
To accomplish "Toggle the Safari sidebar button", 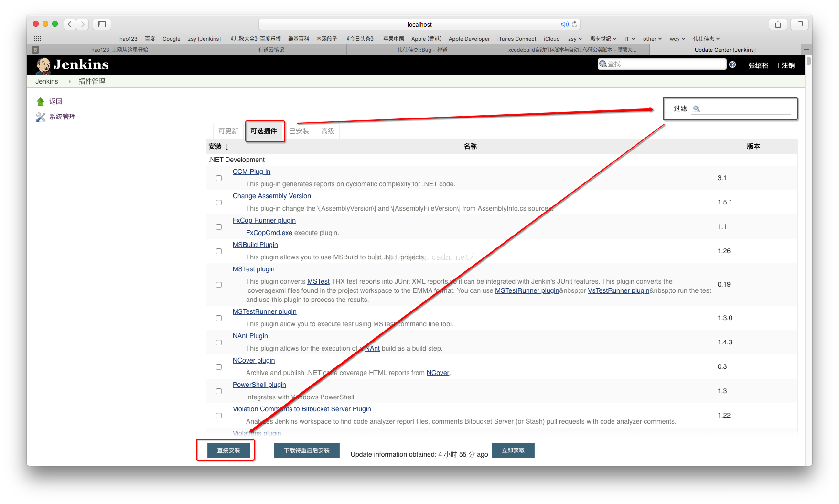I will 102,24.
